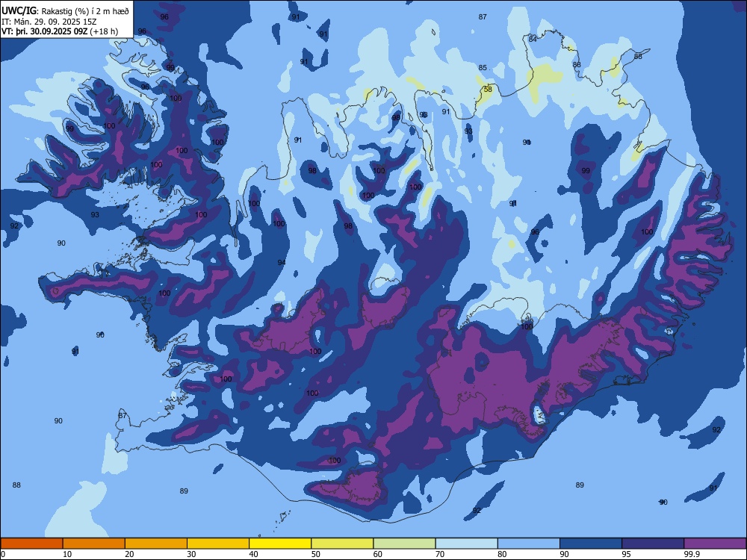Click the legend tick label "60"
Viewport: 747px width, 560px height.
coord(378,554)
